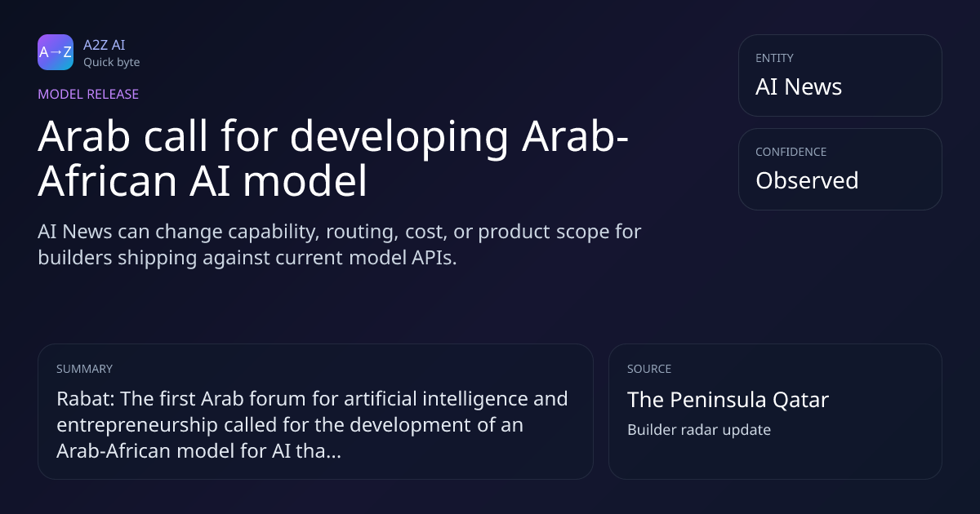Viewport: 980px width, 514px height.
Task: Click the AI News entity value
Action: pyautogui.click(x=799, y=86)
